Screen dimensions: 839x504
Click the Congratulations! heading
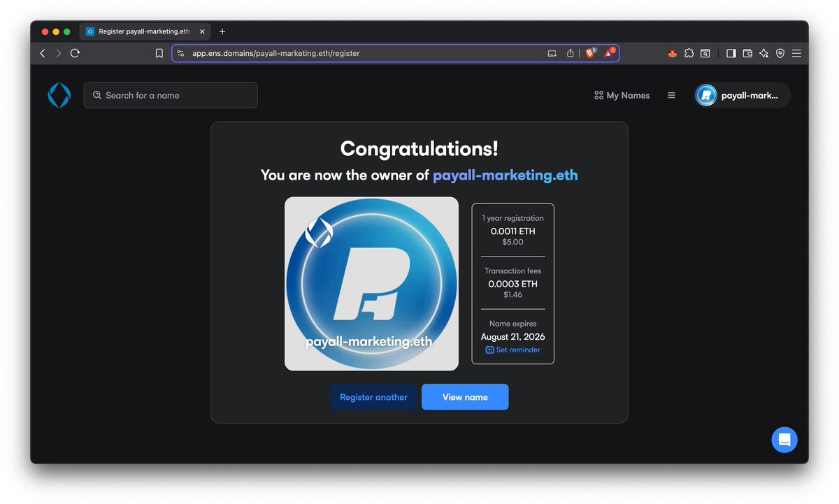pos(419,148)
